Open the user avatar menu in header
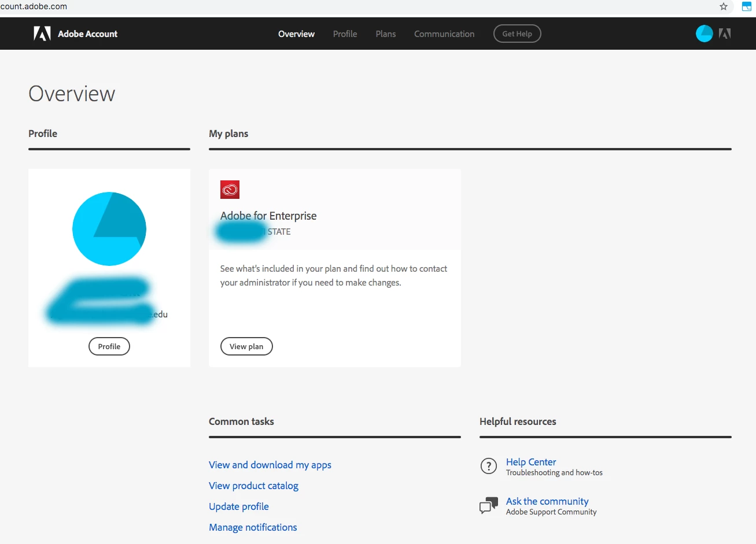 pos(704,34)
